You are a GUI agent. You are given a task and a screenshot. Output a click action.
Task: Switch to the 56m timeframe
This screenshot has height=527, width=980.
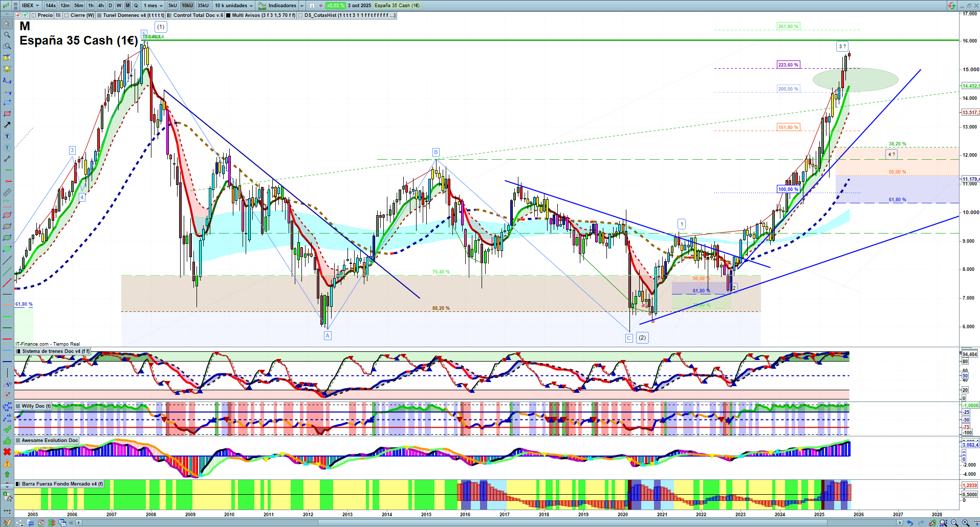click(79, 6)
